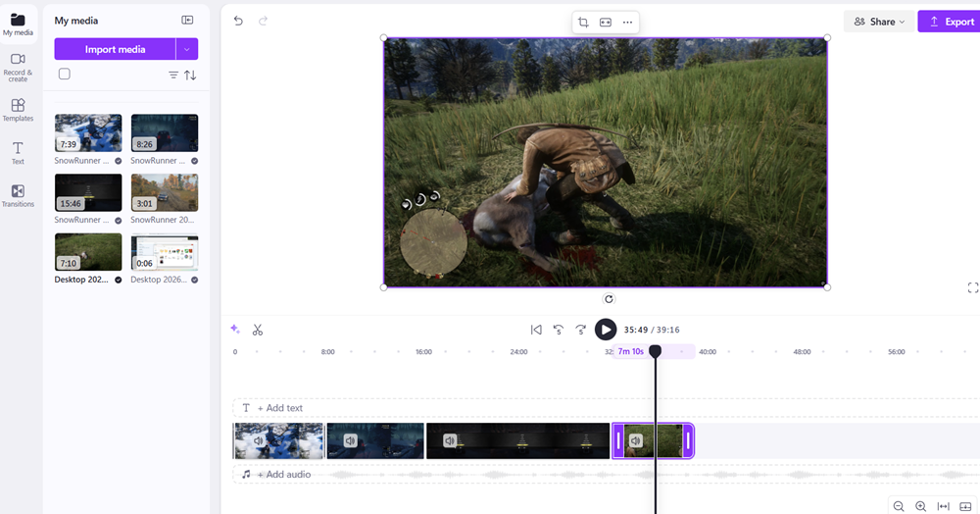
Task: Open the media filter icon
Action: pos(173,75)
